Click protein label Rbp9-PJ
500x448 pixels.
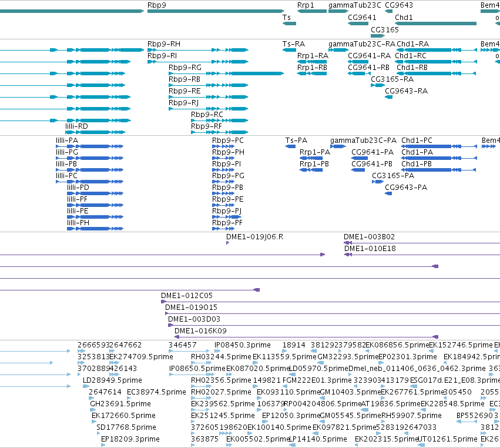tap(227, 211)
